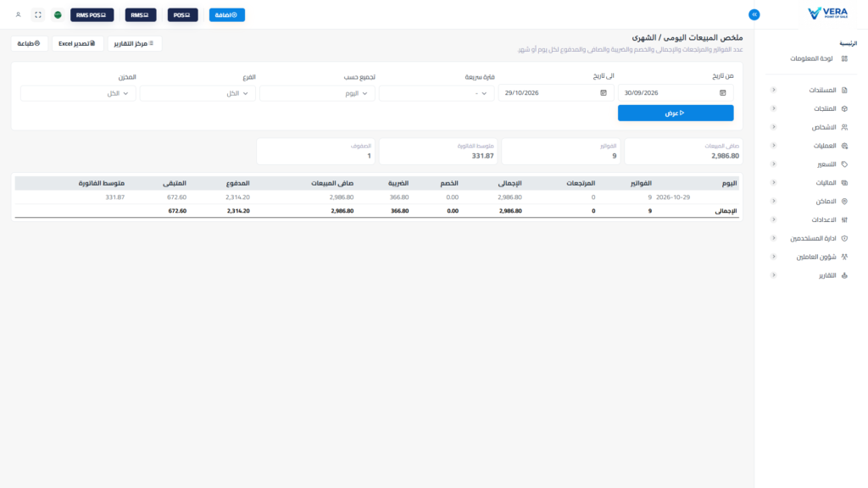Collapse sidebar with blue double-arrow icon
Viewport: 868px width, 488px height.
[754, 14]
